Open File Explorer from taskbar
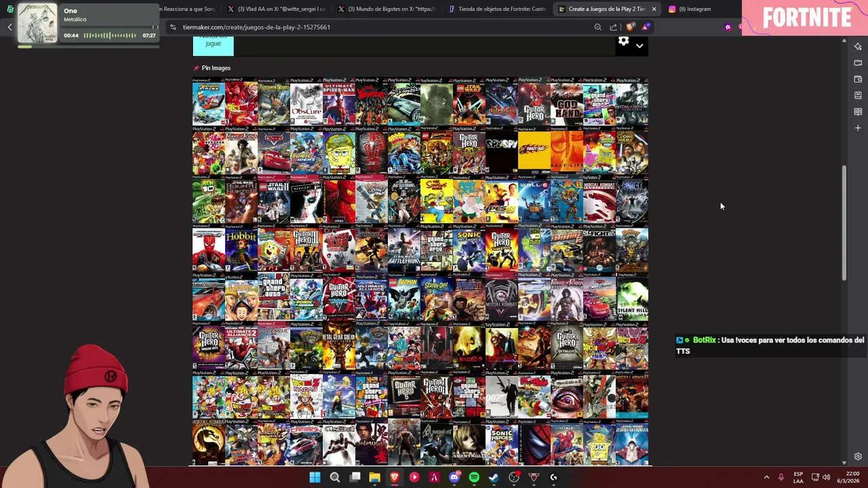The image size is (868, 488). (374, 477)
